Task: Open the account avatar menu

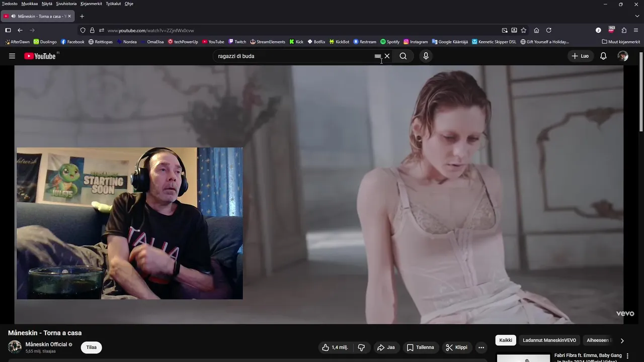Action: tap(623, 56)
